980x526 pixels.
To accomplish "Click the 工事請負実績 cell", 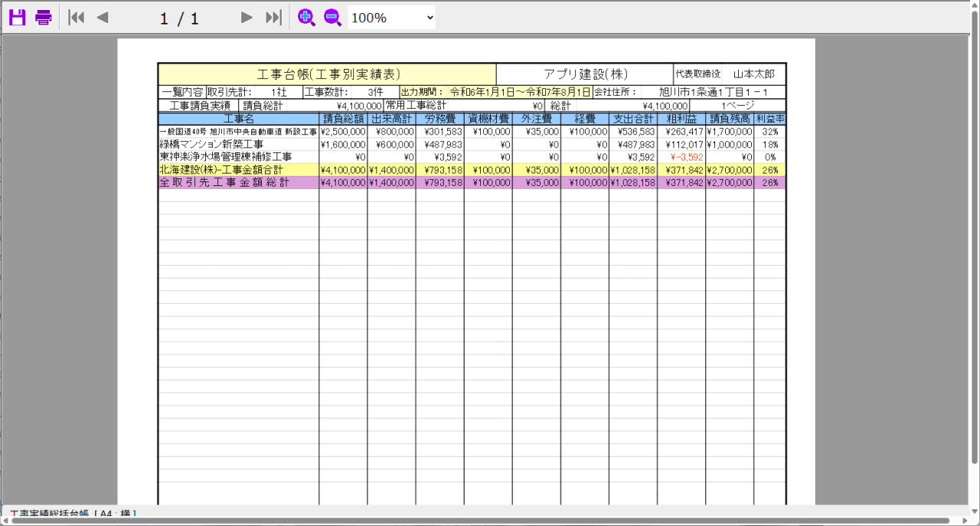I will click(x=200, y=106).
